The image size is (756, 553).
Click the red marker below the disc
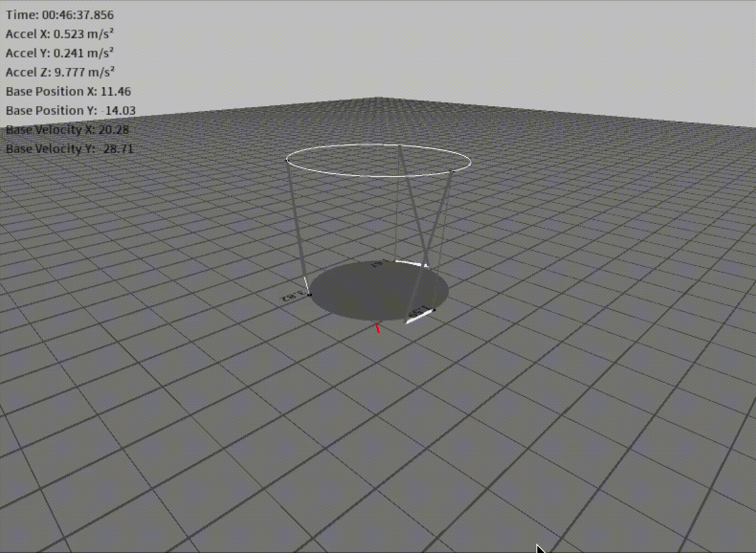378,328
